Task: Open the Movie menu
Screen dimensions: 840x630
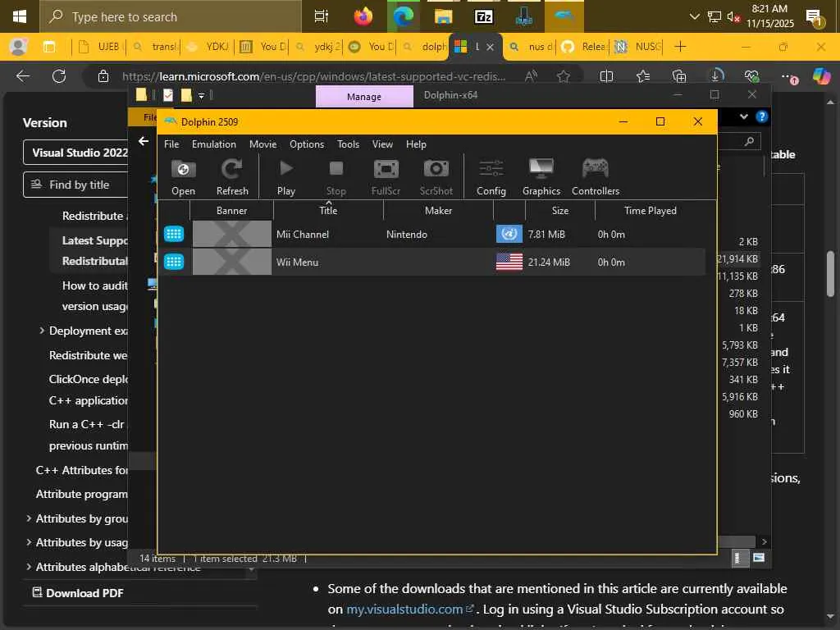Action: pyautogui.click(x=262, y=144)
